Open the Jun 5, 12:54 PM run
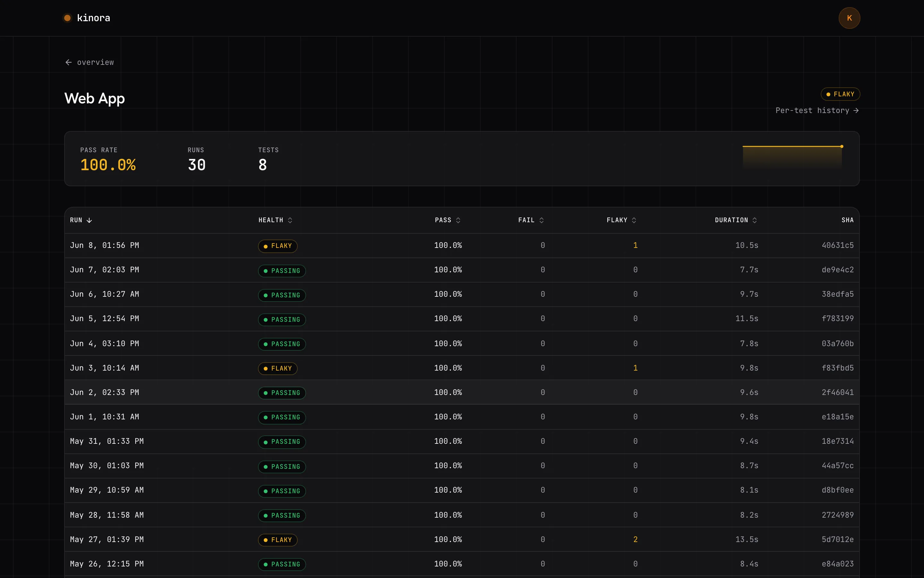This screenshot has height=578, width=924. (x=462, y=319)
